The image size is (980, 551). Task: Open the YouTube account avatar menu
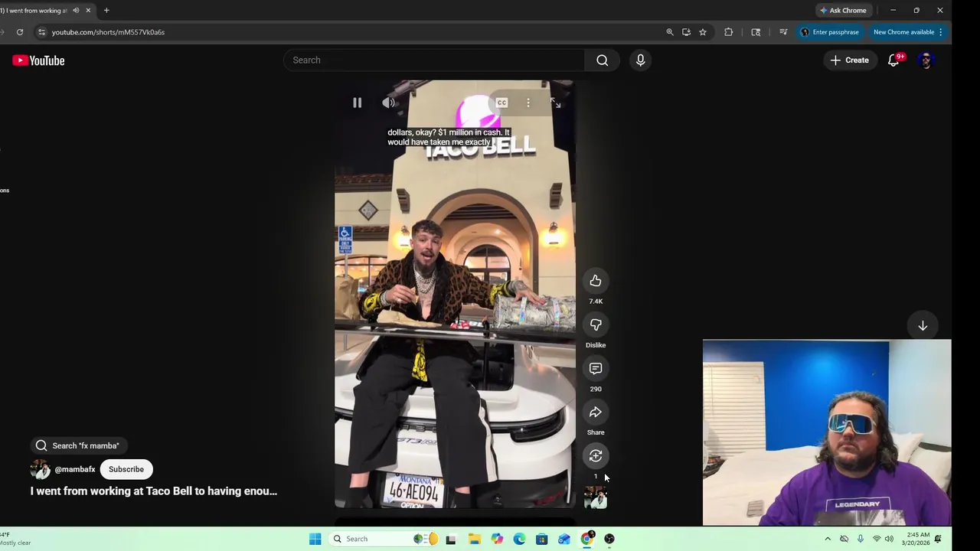click(926, 60)
